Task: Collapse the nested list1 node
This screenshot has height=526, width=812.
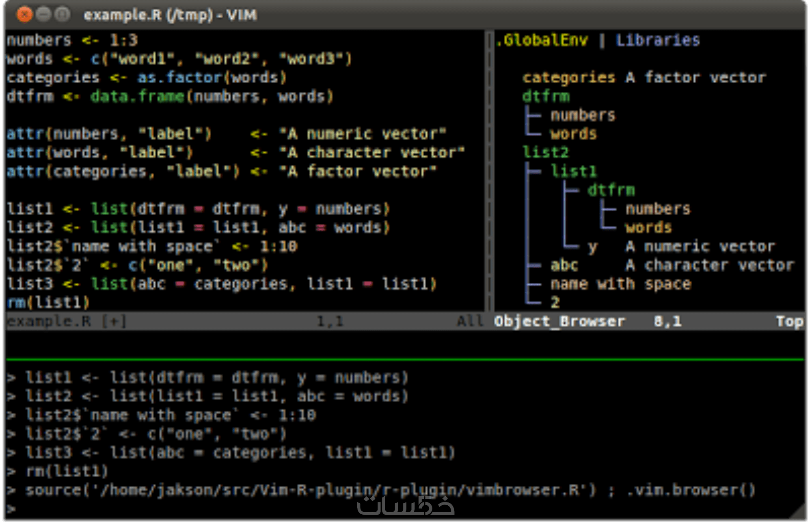Action: click(x=573, y=171)
